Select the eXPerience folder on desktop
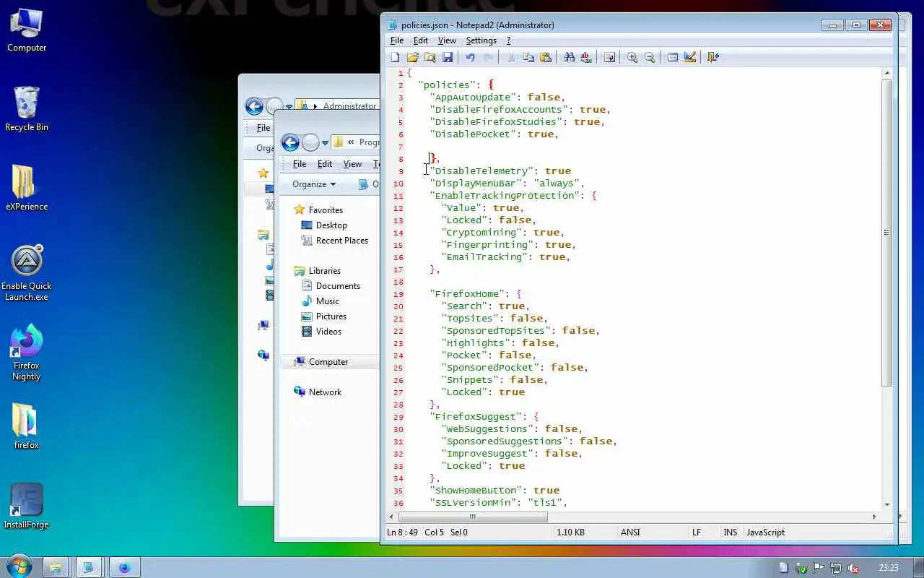 27,188
